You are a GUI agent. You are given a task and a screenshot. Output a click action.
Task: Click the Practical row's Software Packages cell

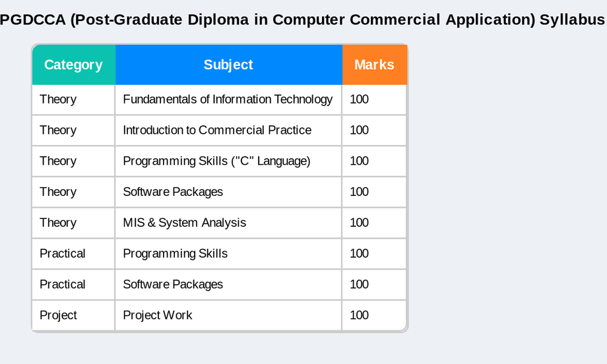228,285
